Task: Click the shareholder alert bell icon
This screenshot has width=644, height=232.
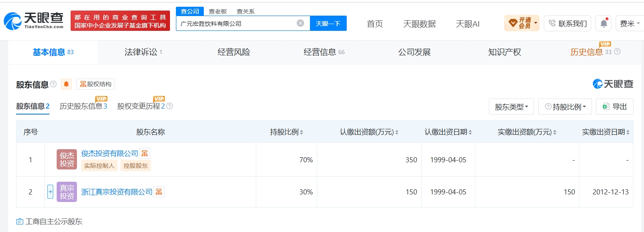Action: point(66,84)
